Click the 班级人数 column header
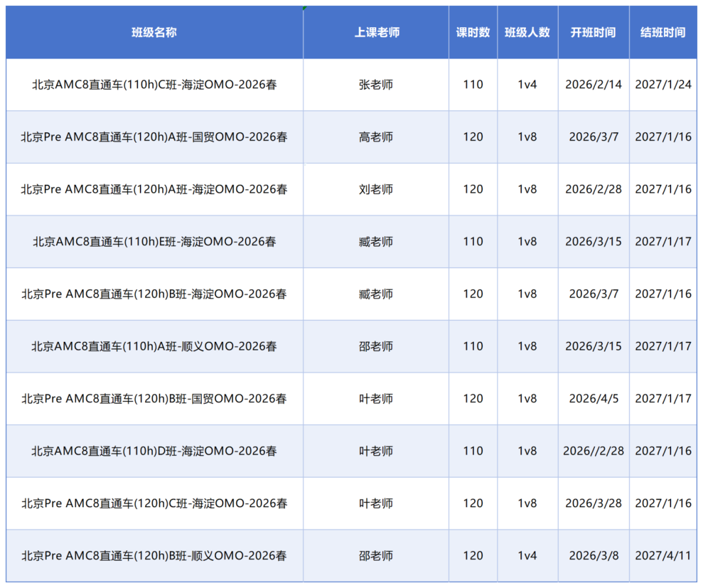The width and height of the screenshot is (703, 588). pyautogui.click(x=527, y=32)
